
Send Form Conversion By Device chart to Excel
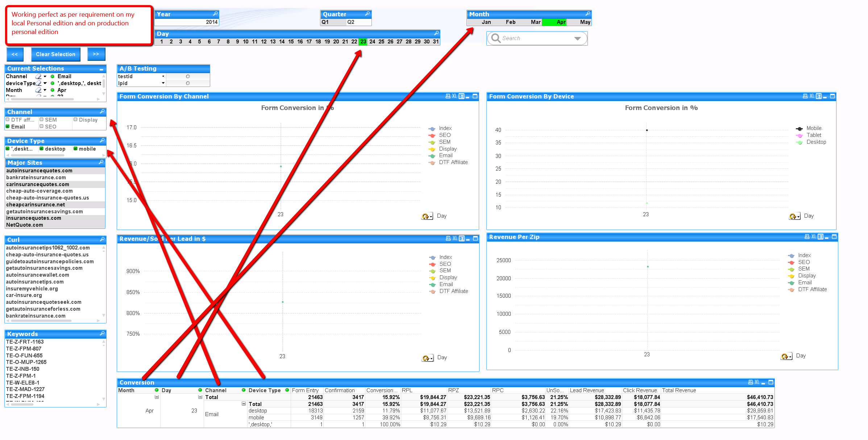[812, 96]
